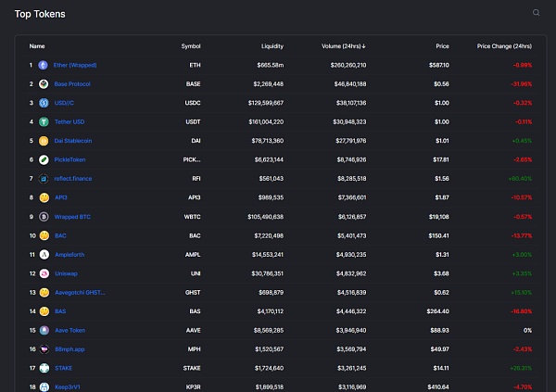Click the $105,490,638 liquidity value
556x392 pixels.
[266, 217]
